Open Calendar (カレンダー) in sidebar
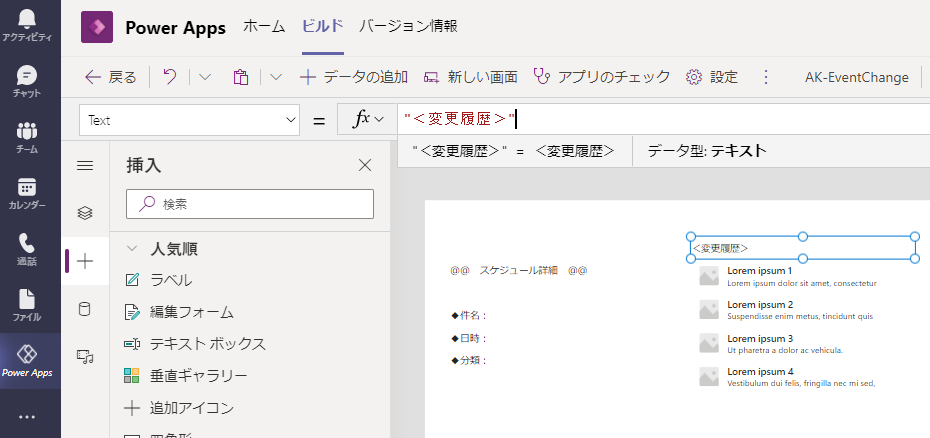This screenshot has width=930, height=438. click(27, 193)
